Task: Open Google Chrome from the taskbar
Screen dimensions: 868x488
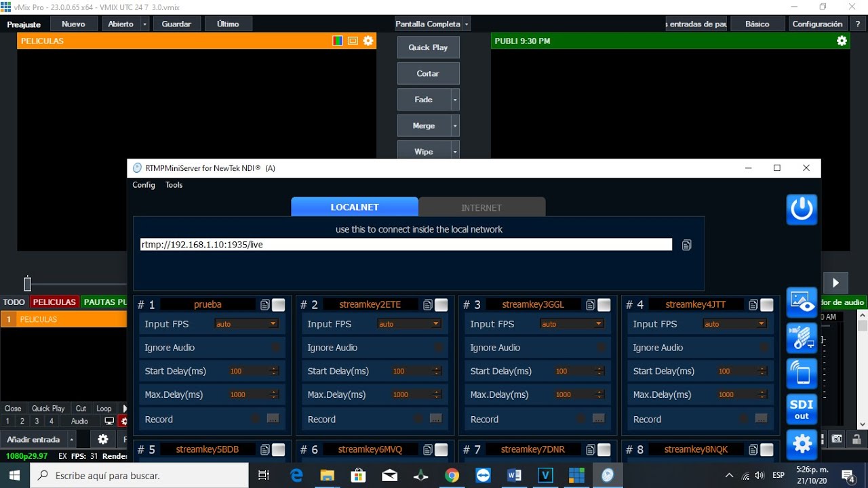Action: click(452, 475)
